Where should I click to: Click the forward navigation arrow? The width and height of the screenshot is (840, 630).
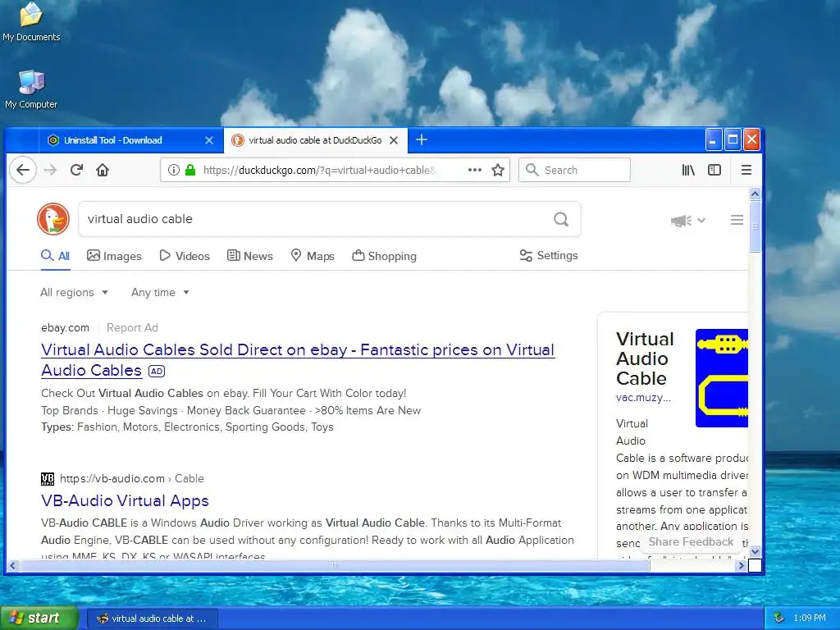click(50, 170)
